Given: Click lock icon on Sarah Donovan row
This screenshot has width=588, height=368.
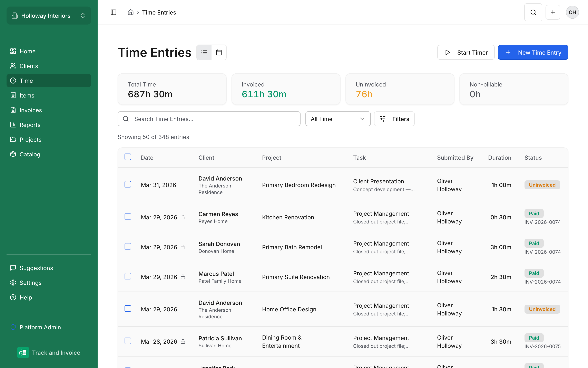Looking at the screenshot, I should 183,247.
